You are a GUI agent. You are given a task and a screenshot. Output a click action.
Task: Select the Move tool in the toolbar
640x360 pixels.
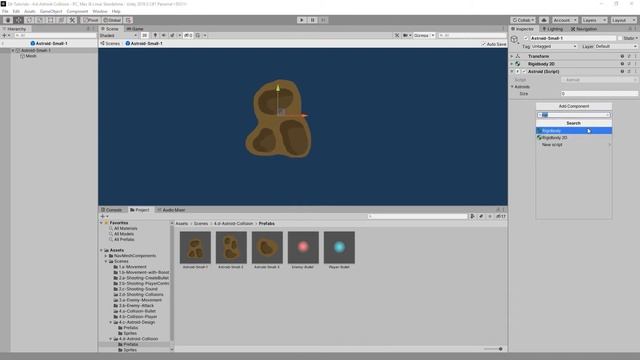coord(18,20)
